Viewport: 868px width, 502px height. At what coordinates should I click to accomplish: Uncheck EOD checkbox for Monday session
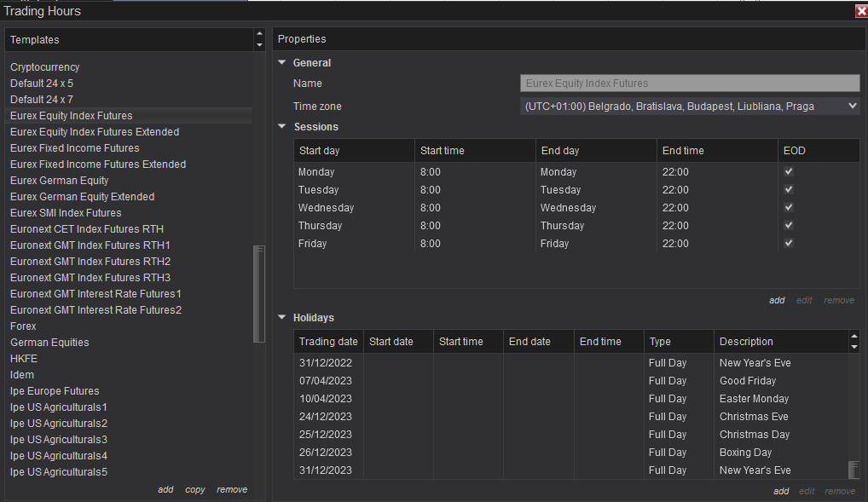point(789,172)
